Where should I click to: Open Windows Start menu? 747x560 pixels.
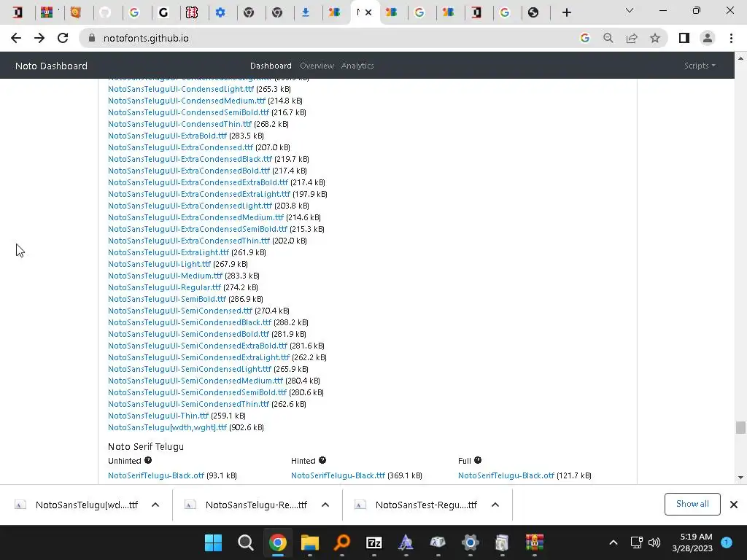pos(213,542)
